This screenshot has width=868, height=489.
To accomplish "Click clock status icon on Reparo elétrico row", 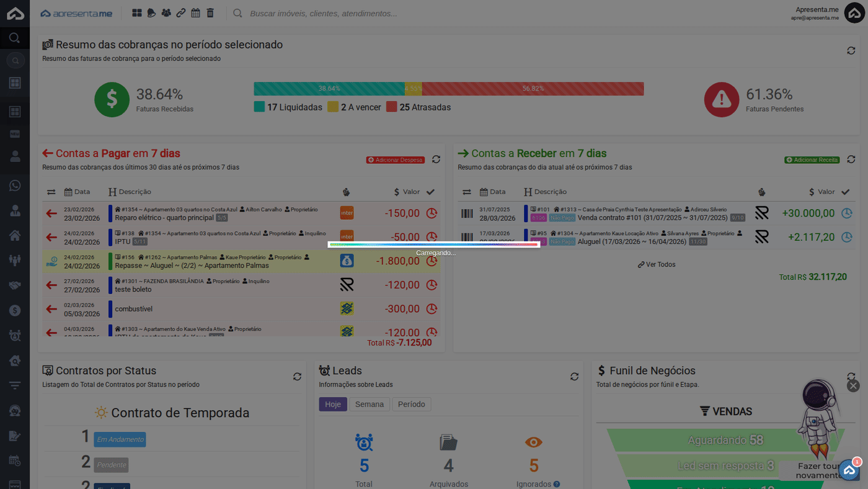I will (x=432, y=213).
